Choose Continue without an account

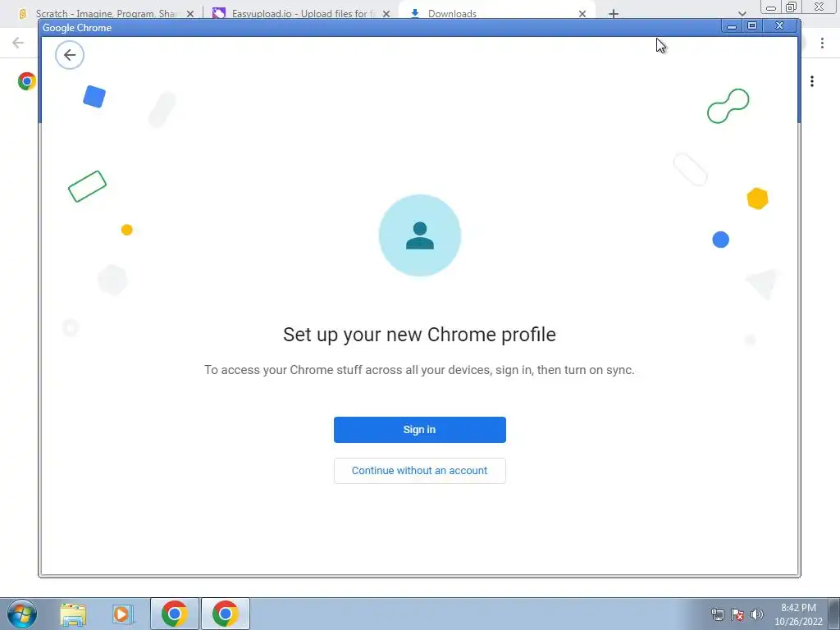click(x=419, y=470)
